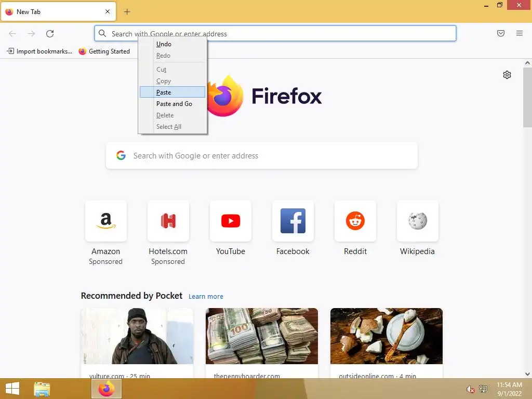Open the Facebook shortcut tile
532x399 pixels.
click(x=293, y=221)
